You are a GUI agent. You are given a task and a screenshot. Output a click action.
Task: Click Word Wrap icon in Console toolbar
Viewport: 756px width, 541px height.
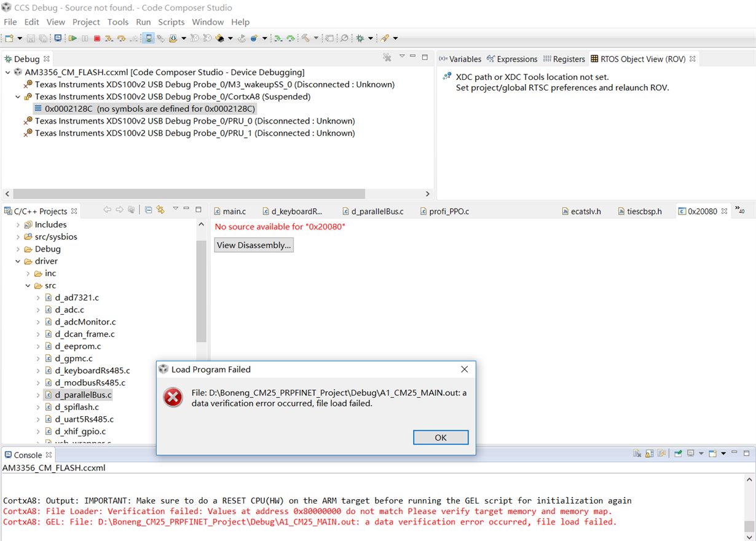pos(661,454)
